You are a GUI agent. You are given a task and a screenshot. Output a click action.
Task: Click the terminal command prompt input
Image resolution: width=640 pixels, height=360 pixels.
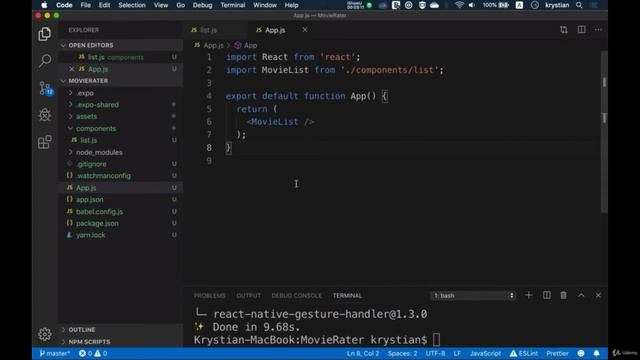[x=436, y=340]
